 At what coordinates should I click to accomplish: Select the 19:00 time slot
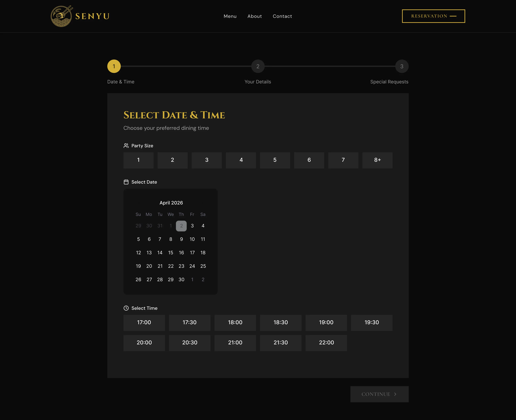click(x=326, y=323)
